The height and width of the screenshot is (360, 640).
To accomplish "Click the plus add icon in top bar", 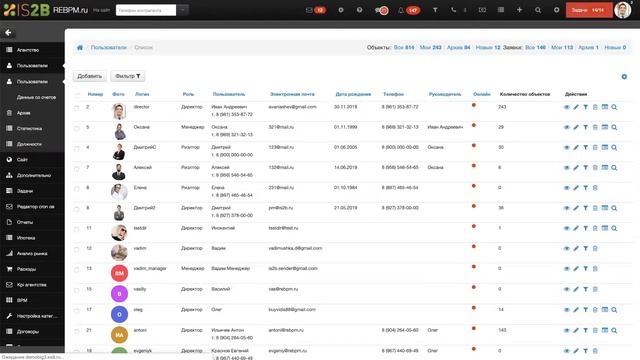I will 519,10.
